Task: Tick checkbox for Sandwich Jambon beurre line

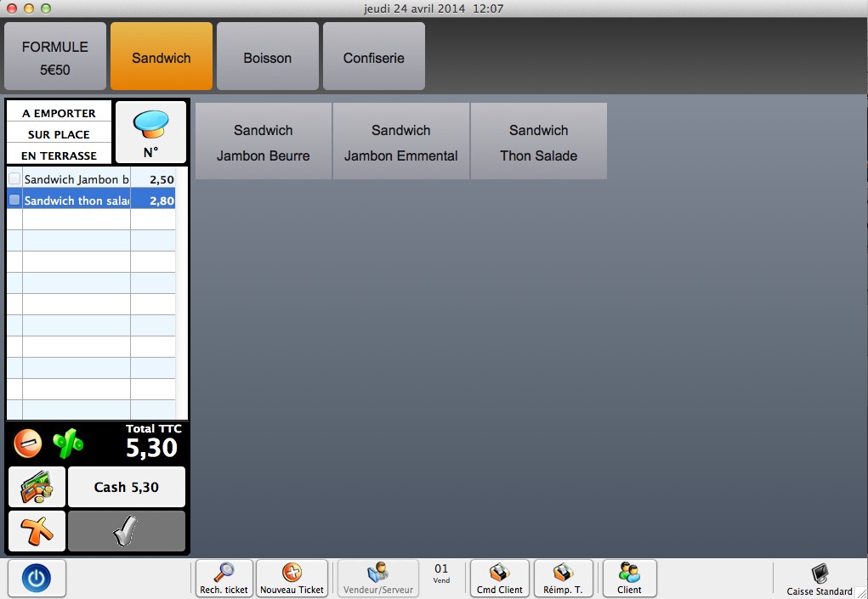Action: (x=14, y=179)
